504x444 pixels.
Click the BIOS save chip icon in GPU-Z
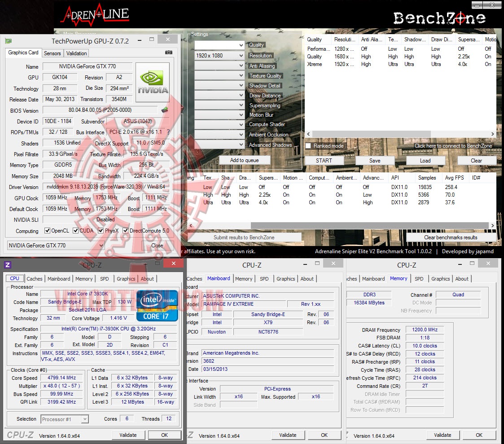coord(165,110)
